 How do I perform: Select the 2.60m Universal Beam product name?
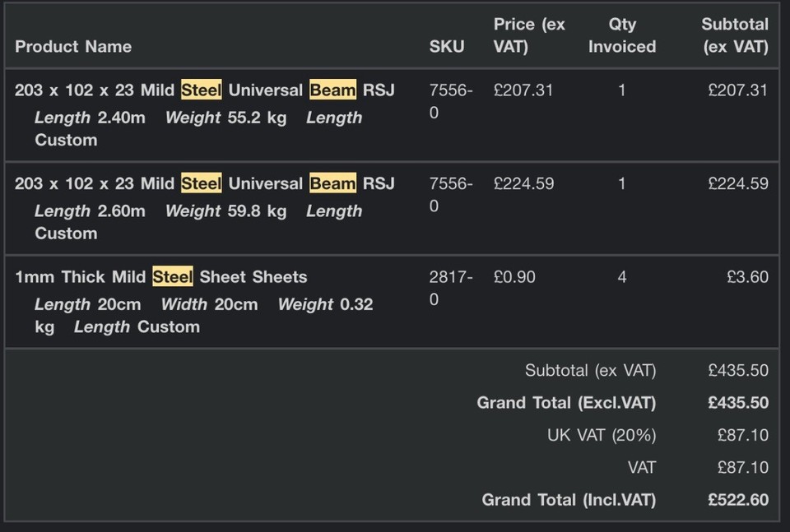tap(204, 183)
